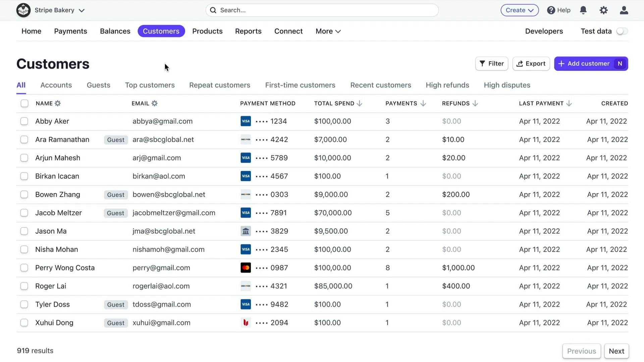Click the Export button
The height and width of the screenshot is (362, 644).
pyautogui.click(x=531, y=64)
